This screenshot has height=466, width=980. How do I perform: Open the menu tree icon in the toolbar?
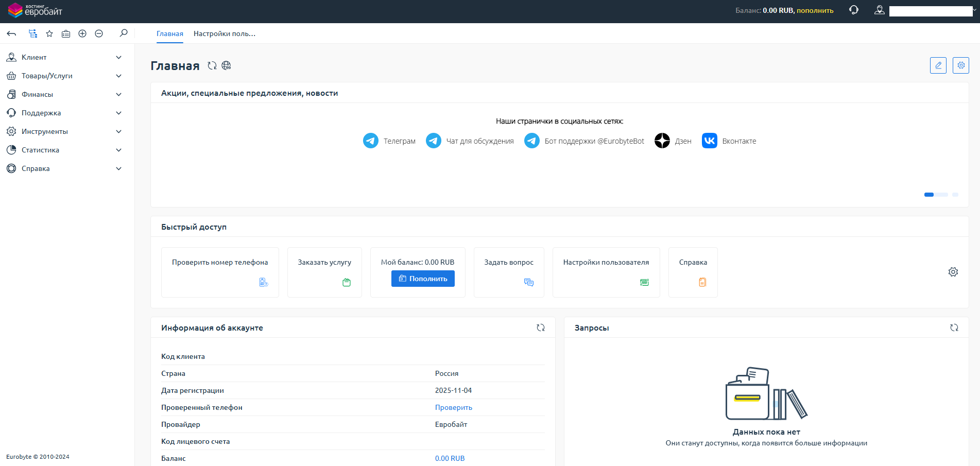click(33, 33)
